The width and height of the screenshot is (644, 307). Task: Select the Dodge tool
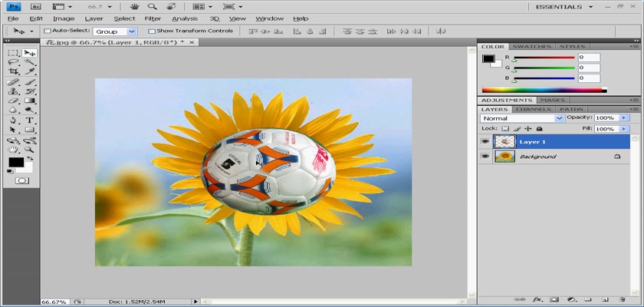(x=30, y=110)
